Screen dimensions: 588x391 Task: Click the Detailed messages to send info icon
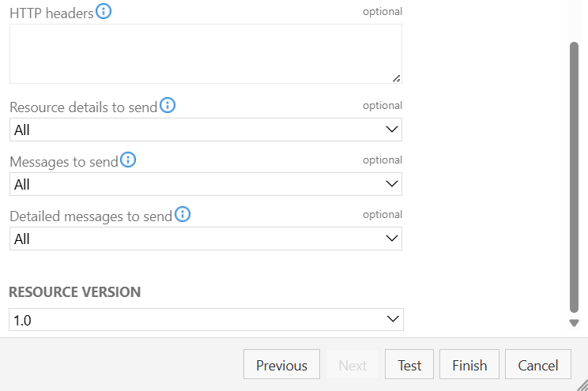point(183,214)
